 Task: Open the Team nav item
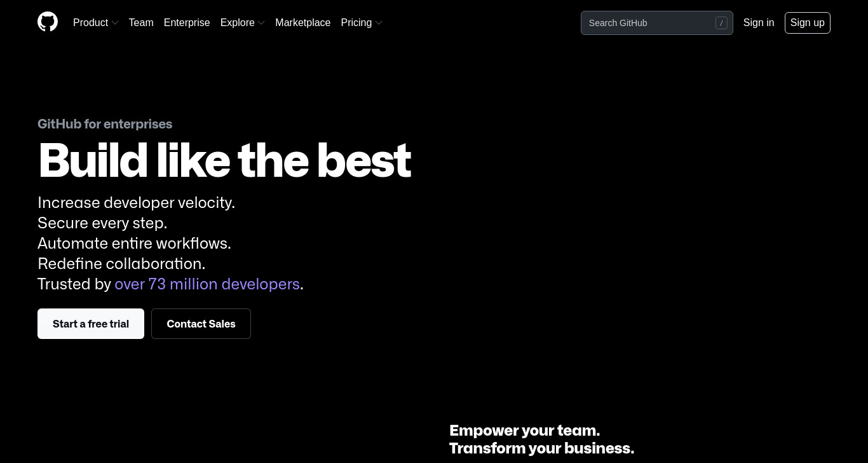coord(141,22)
